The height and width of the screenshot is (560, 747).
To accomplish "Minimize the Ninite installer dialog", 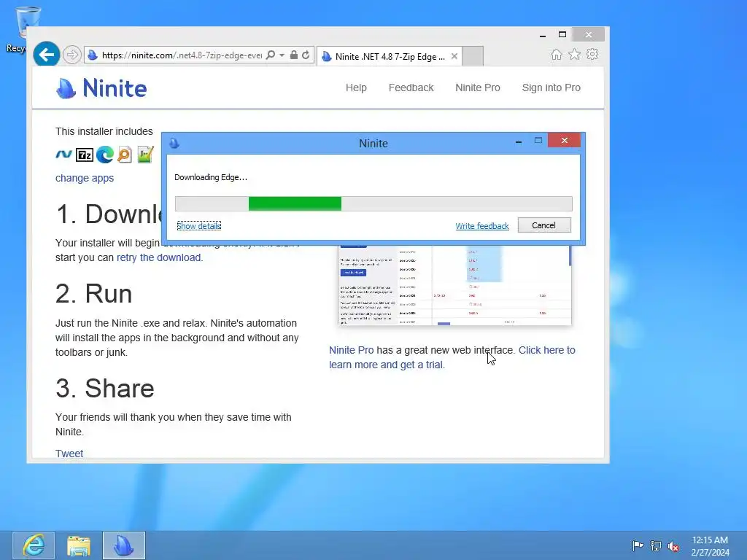I will click(519, 141).
